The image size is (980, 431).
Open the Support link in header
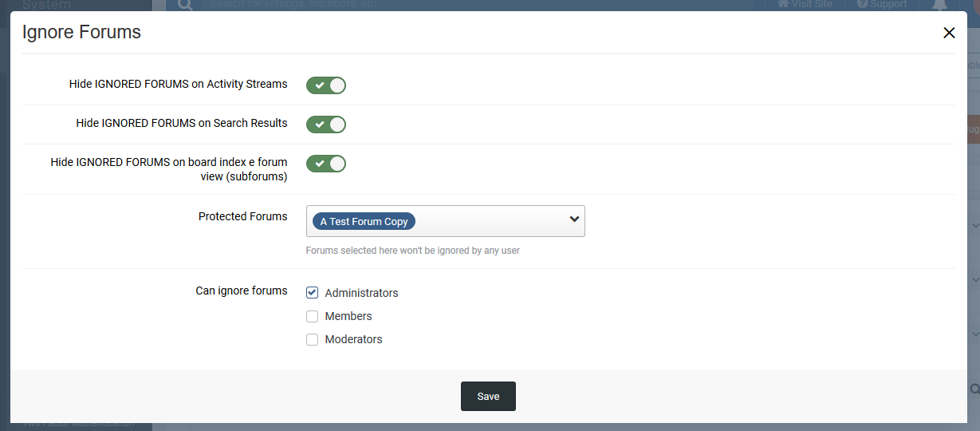882,4
